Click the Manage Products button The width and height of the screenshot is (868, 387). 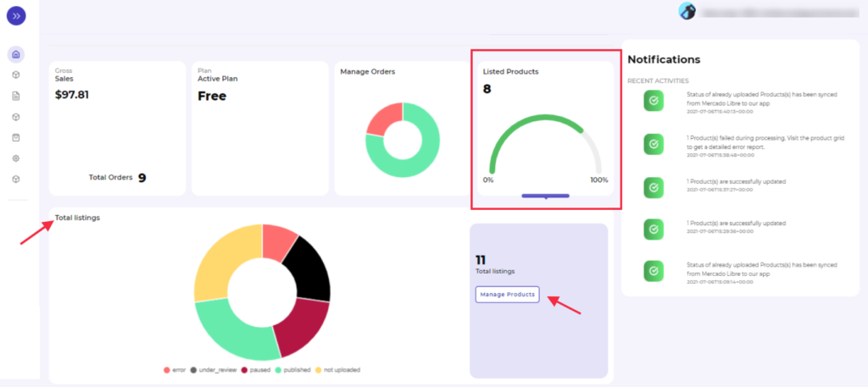pyautogui.click(x=508, y=295)
